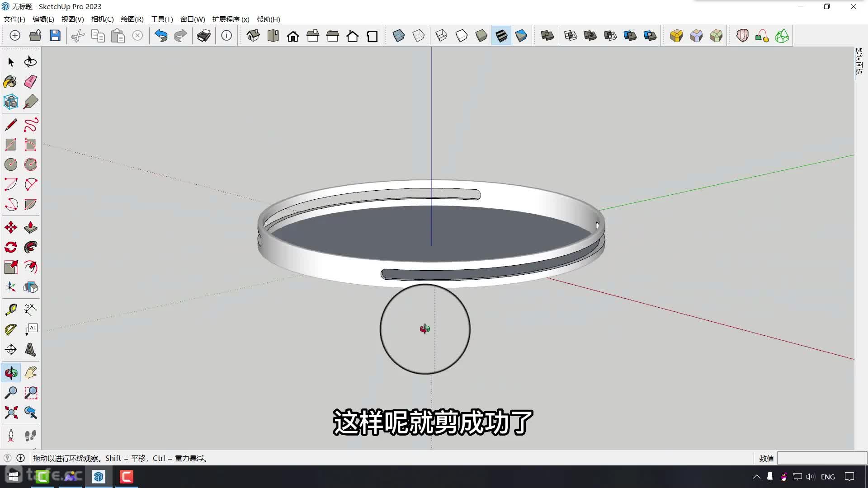Activate the Tape Measure tool
The height and width of the screenshot is (488, 868).
coord(11,310)
